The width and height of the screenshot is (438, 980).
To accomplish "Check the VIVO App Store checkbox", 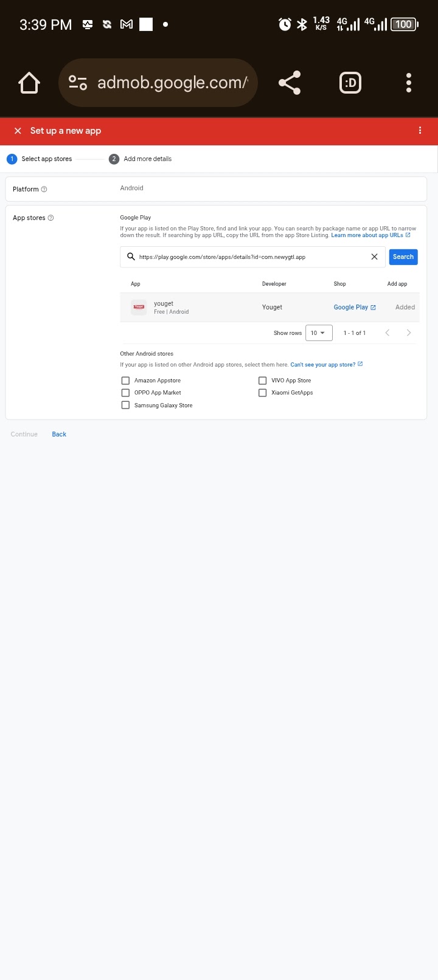I will tap(263, 381).
